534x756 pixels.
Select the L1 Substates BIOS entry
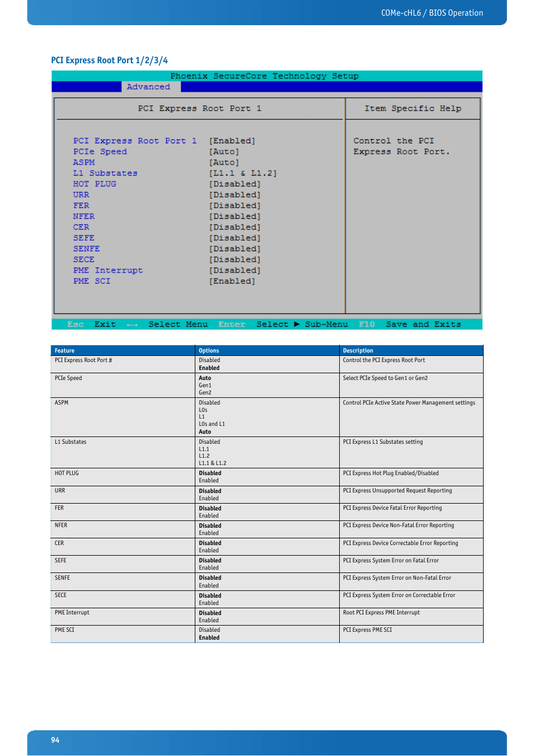pos(105,173)
